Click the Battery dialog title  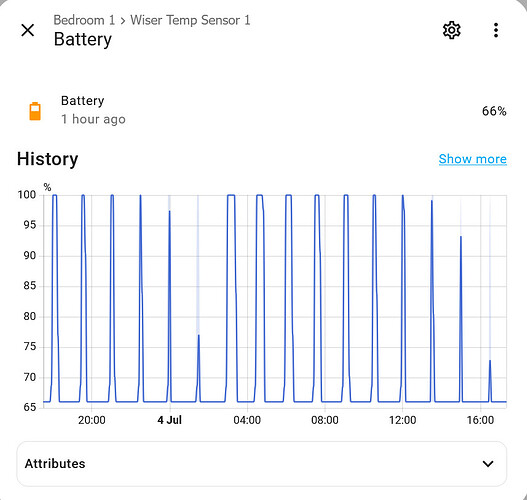[83, 40]
